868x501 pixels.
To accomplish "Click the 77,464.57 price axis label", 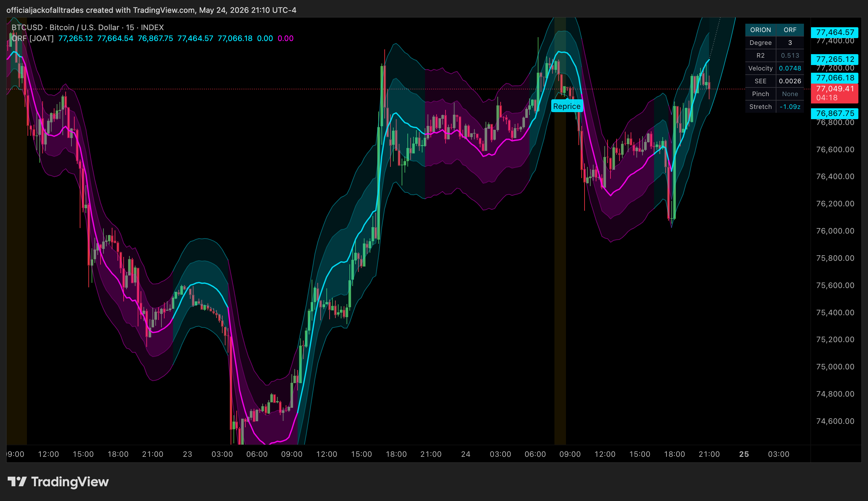I will point(835,32).
